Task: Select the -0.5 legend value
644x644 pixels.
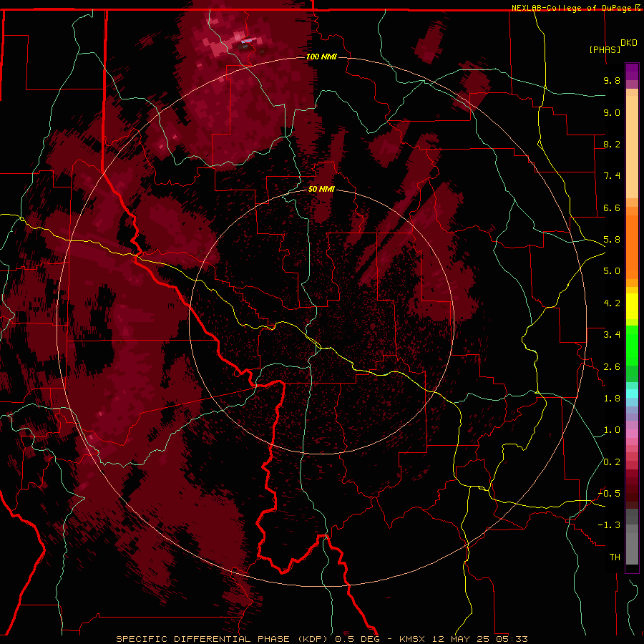Action: [x=609, y=494]
